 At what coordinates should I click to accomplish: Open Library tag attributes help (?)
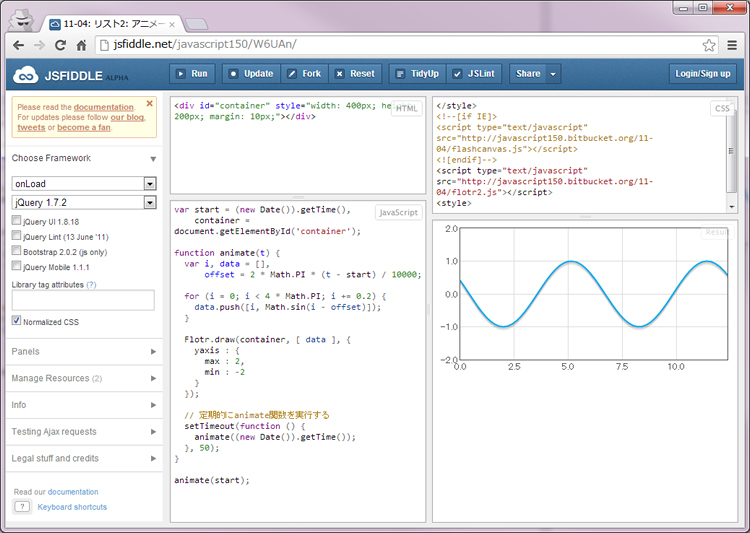pyautogui.click(x=91, y=285)
